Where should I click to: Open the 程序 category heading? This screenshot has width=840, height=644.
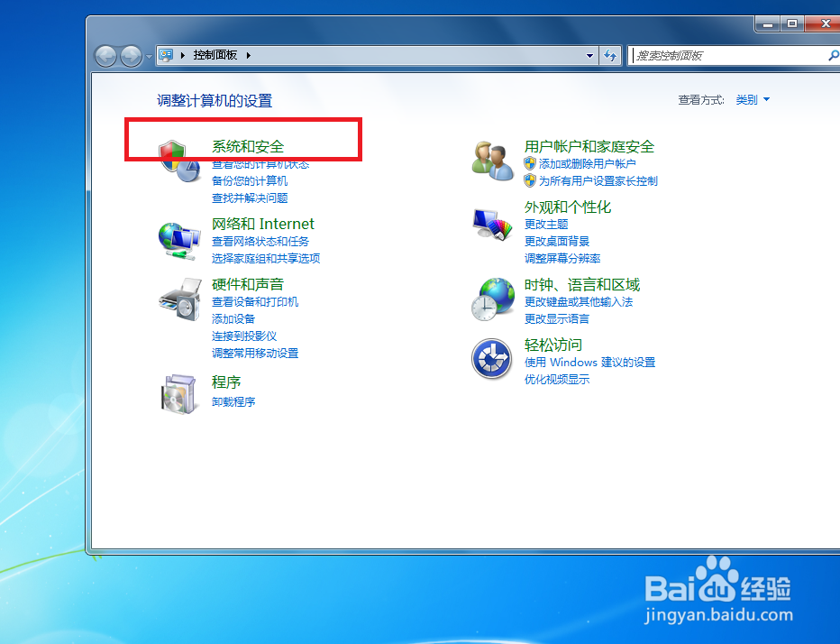click(226, 382)
